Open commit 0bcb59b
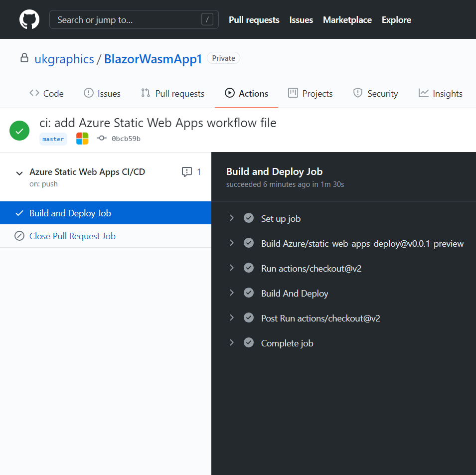The width and height of the screenshot is (476, 475). pyautogui.click(x=126, y=139)
